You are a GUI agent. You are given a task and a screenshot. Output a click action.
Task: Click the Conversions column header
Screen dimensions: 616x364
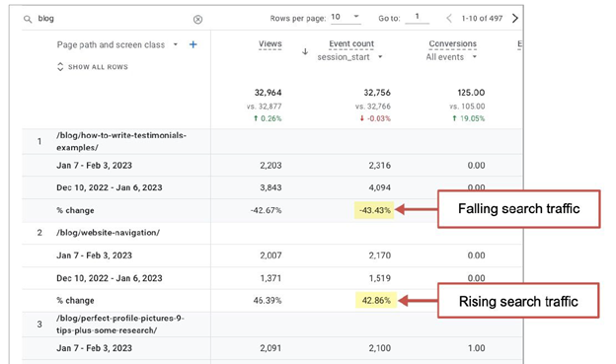coord(452,44)
